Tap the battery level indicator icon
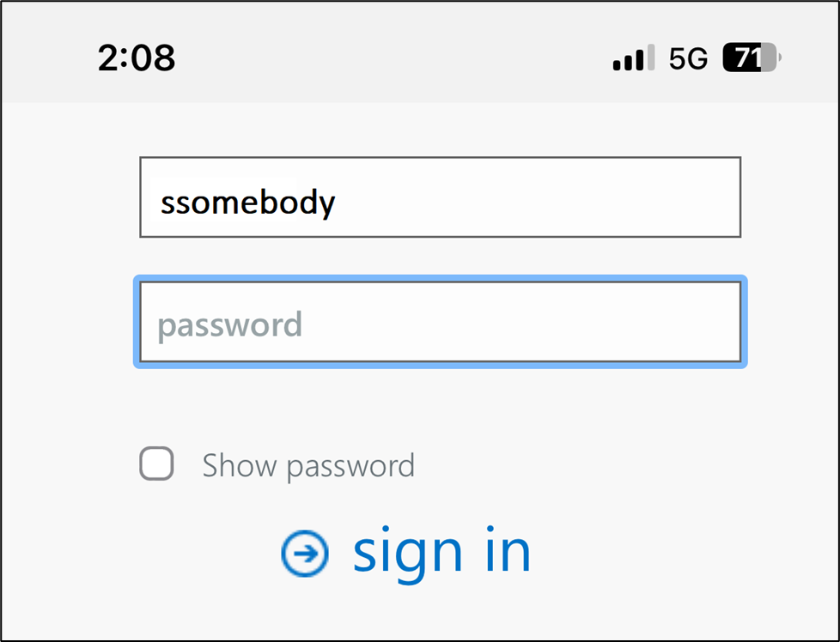 tap(752, 58)
